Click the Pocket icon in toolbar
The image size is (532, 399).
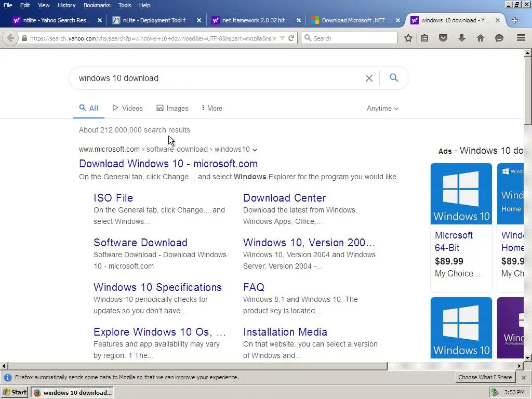(443, 38)
